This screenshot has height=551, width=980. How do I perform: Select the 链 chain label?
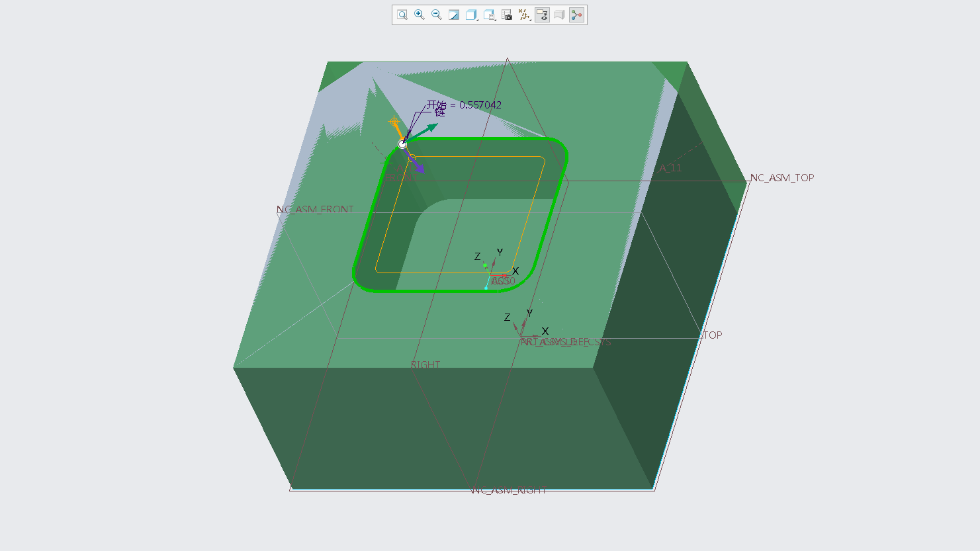[440, 113]
